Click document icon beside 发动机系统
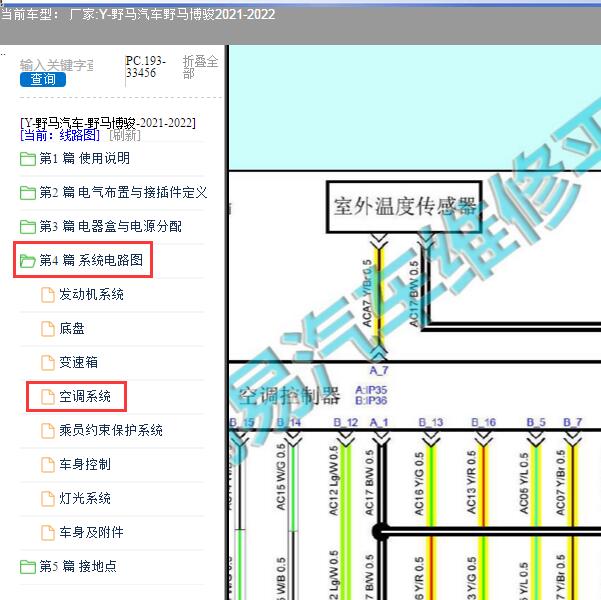Screen dimensions: 601x600 pyautogui.click(x=48, y=295)
